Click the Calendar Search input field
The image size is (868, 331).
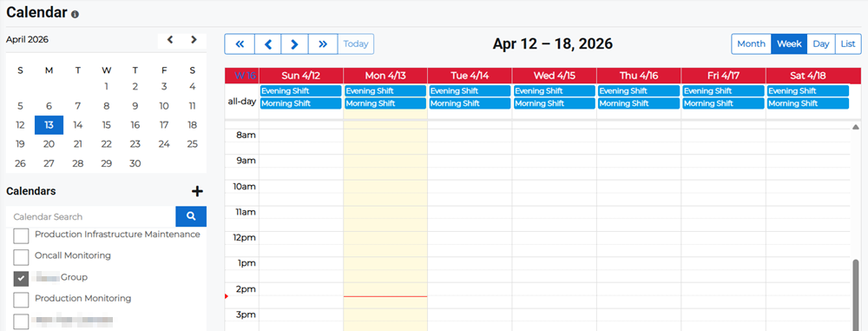pyautogui.click(x=91, y=216)
